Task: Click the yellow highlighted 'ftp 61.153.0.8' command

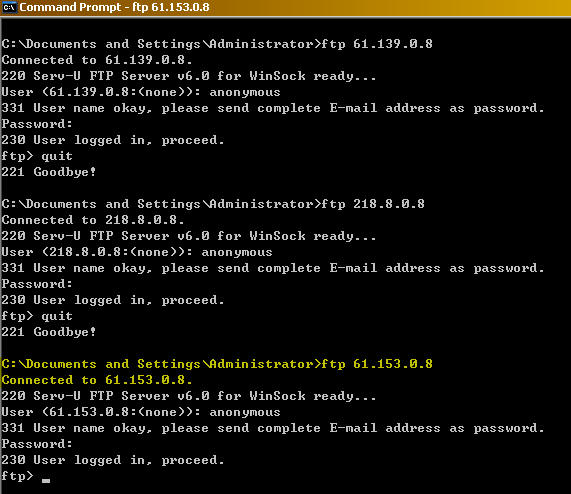Action: [x=377, y=364]
